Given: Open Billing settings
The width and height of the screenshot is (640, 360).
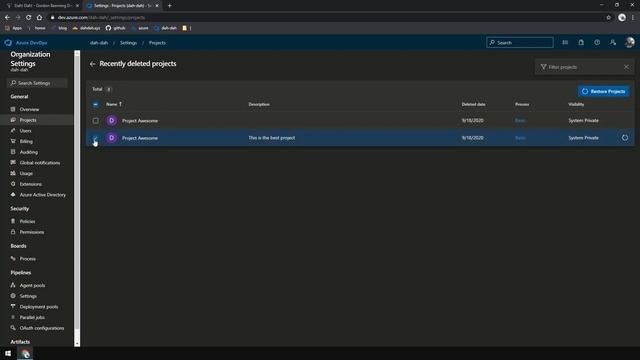Looking at the screenshot, I should tap(26, 141).
